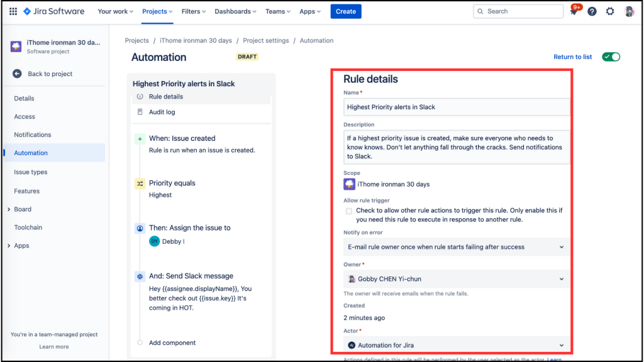The width and height of the screenshot is (644, 362).
Task: Open the help question mark icon
Action: (x=592, y=11)
